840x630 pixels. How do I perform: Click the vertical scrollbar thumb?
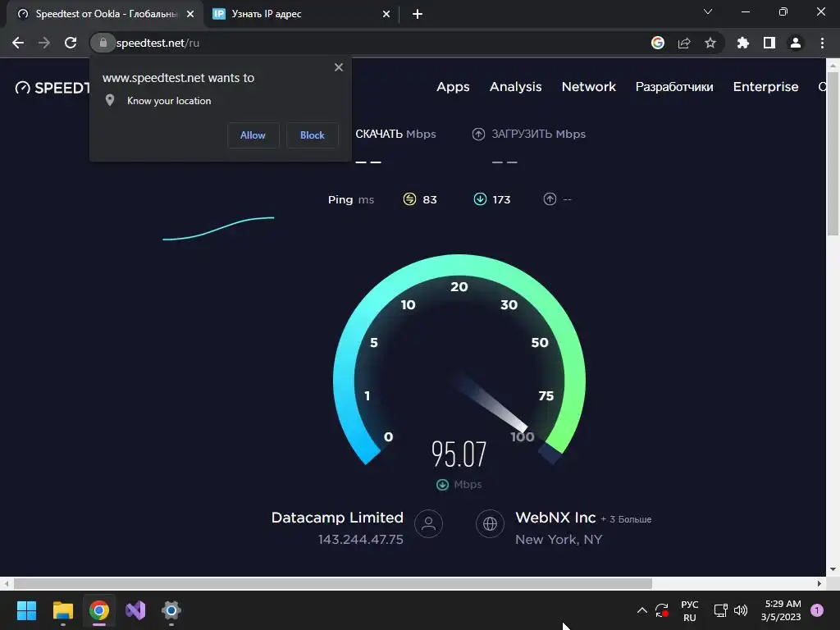833,153
